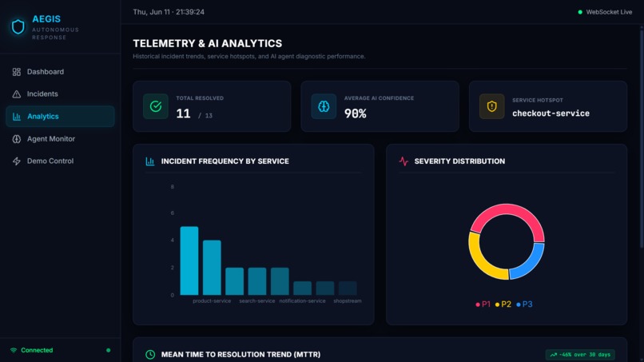
Task: Click the chart icon beside Incident Frequency title
Action: [x=150, y=161]
